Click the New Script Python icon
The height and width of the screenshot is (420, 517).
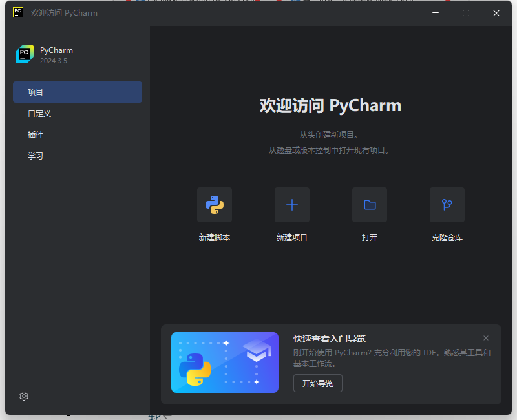tap(215, 205)
